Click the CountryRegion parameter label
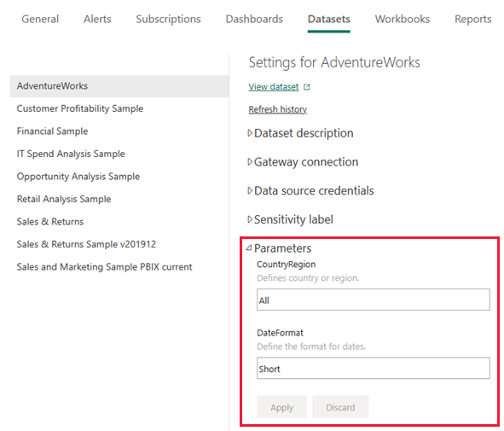The image size is (504, 431). click(x=286, y=265)
